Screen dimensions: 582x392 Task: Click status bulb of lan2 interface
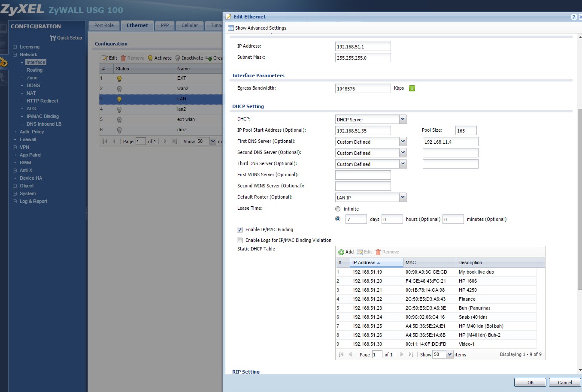[x=119, y=109]
